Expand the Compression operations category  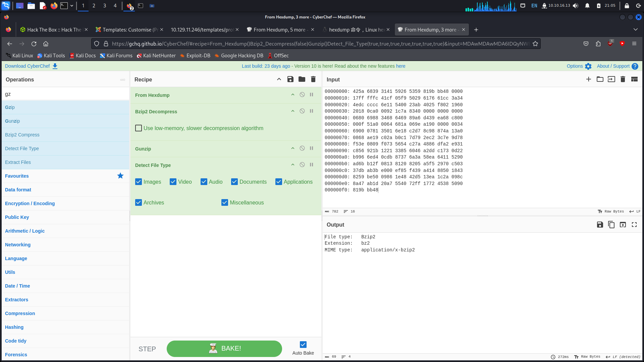click(x=65, y=313)
